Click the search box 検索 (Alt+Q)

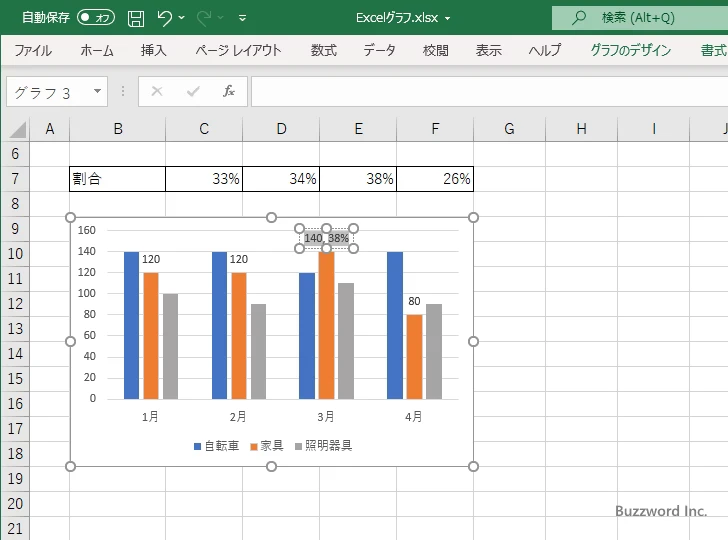640,18
